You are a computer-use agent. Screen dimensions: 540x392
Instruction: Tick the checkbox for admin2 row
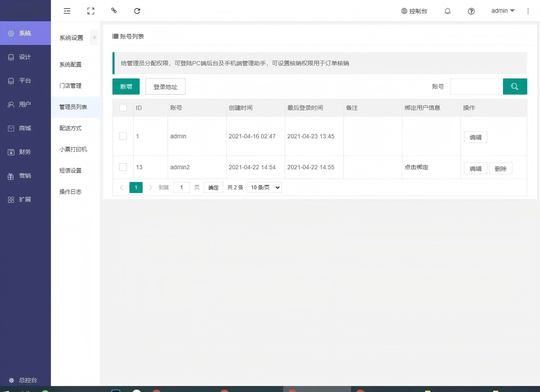click(x=123, y=167)
